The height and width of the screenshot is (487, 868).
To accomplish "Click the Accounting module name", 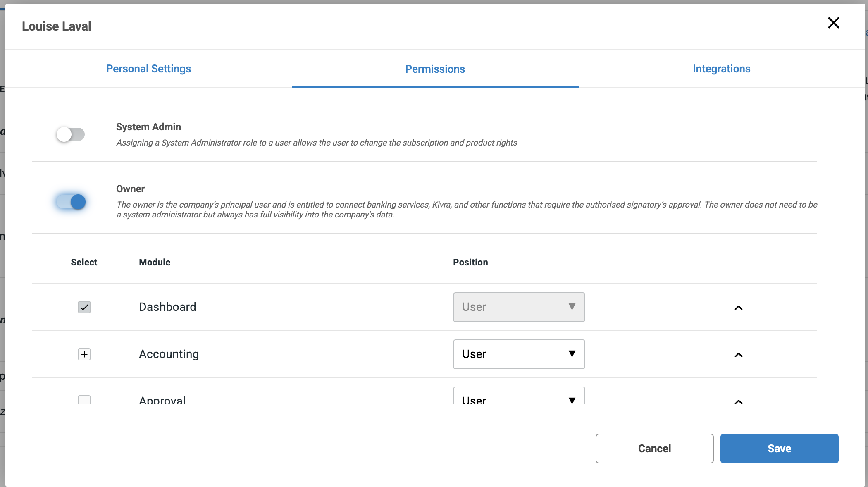I will (169, 354).
